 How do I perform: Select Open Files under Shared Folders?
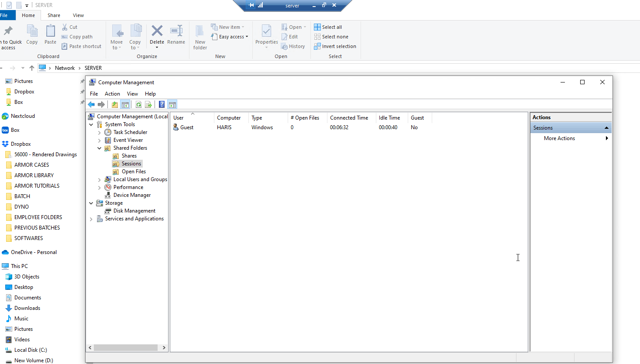(134, 172)
